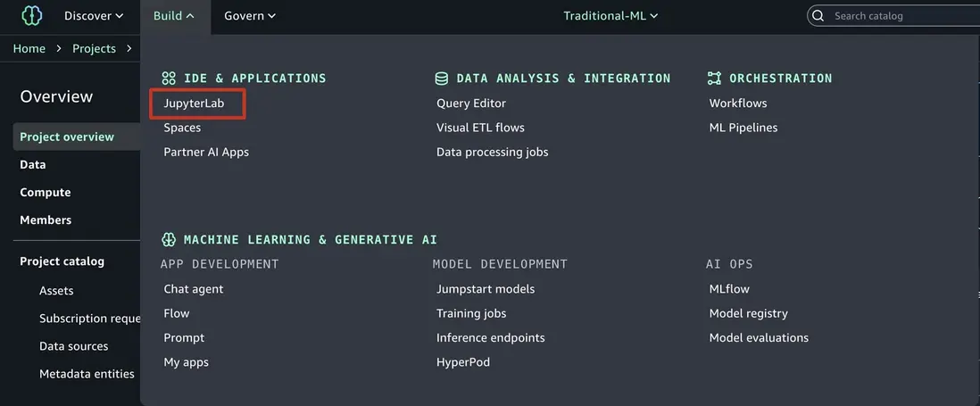This screenshot has width=980, height=406.
Task: Click the SageMaker brain logo icon
Action: pyautogui.click(x=32, y=15)
